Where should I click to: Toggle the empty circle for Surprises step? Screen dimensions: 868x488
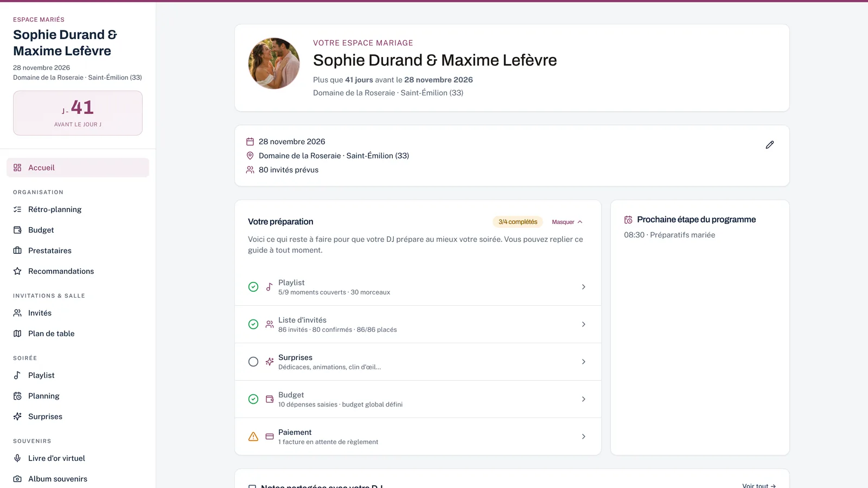pos(253,362)
